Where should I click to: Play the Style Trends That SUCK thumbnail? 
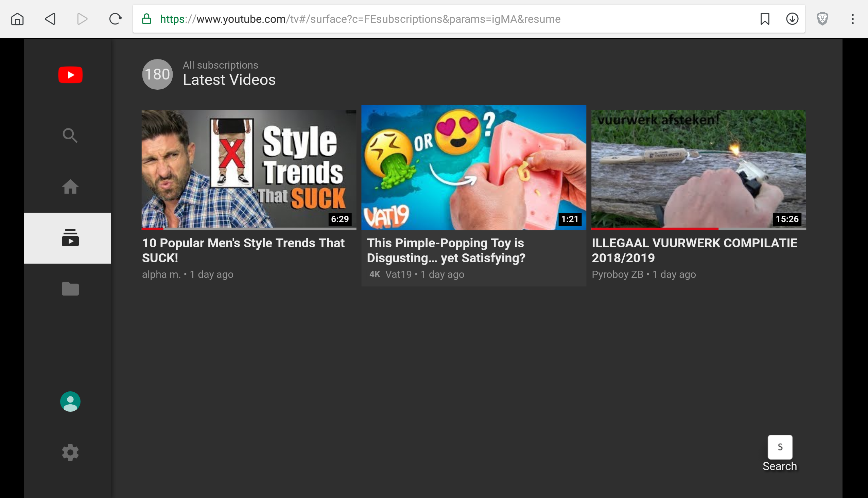pyautogui.click(x=249, y=169)
